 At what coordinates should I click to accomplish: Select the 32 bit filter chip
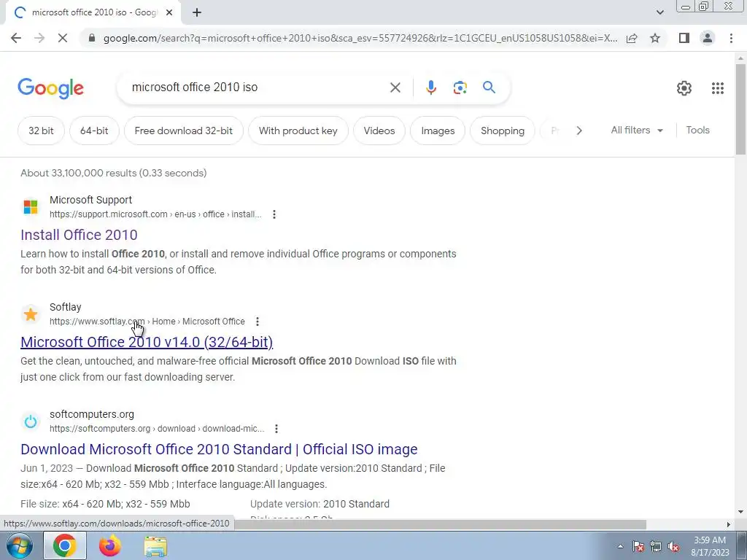41,131
